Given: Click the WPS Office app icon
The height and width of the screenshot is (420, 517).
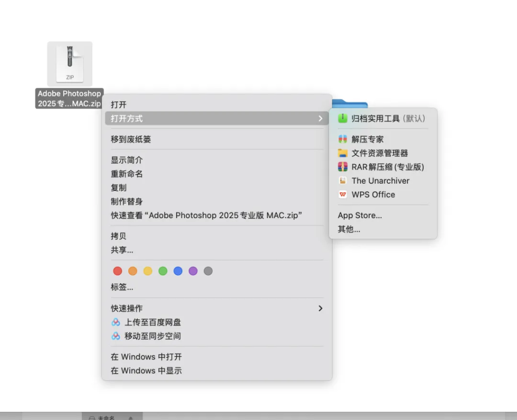Looking at the screenshot, I should pos(343,194).
